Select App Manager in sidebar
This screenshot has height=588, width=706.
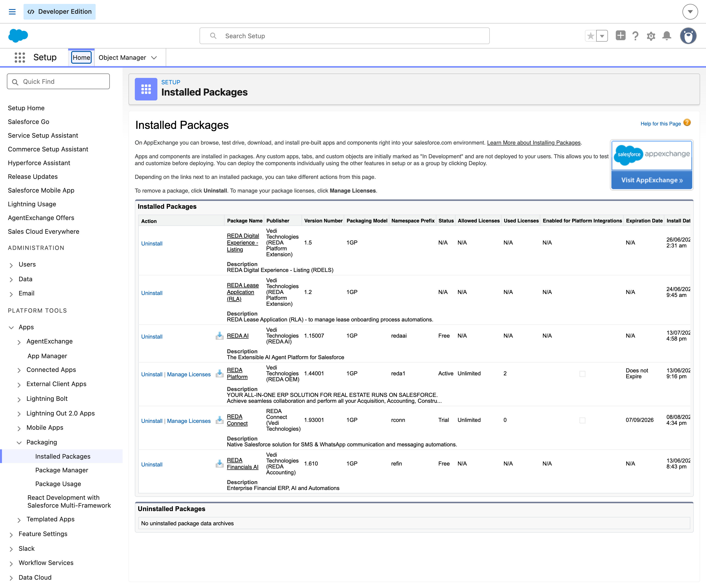(47, 356)
